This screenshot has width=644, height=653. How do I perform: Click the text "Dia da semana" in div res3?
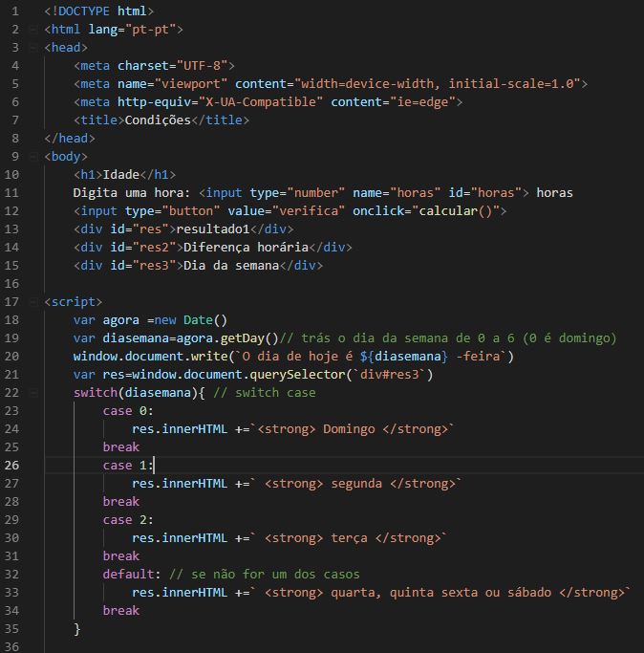[231, 266]
